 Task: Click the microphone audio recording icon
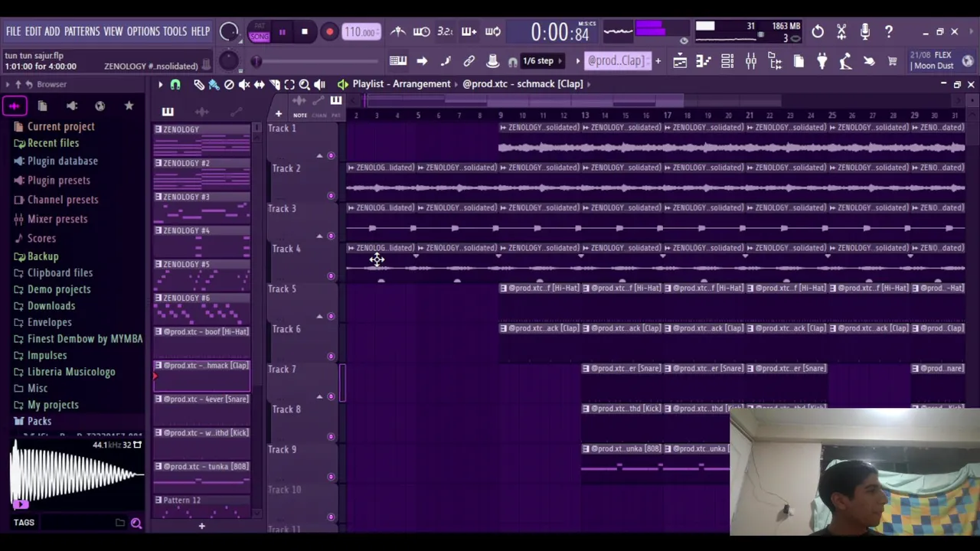point(865,32)
